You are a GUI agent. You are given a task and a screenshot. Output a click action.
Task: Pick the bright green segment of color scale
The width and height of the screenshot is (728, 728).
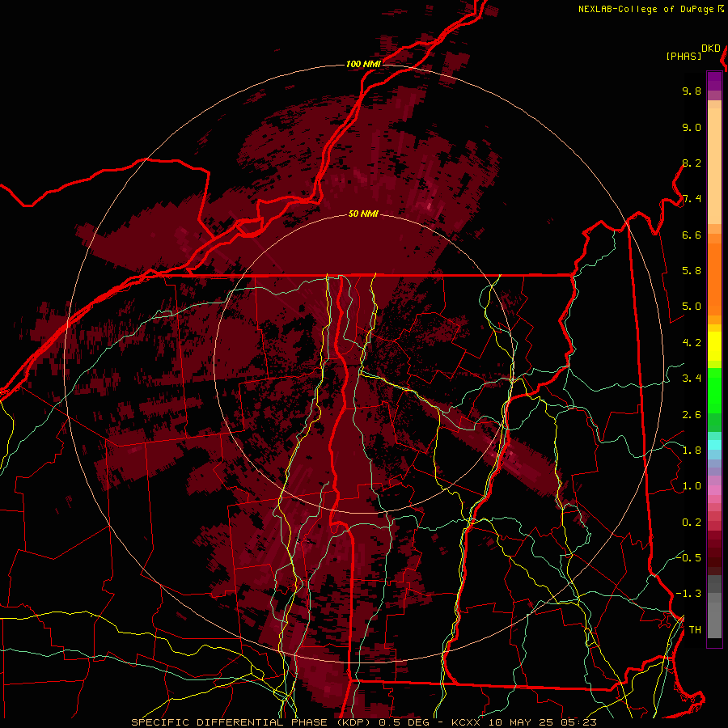714,391
